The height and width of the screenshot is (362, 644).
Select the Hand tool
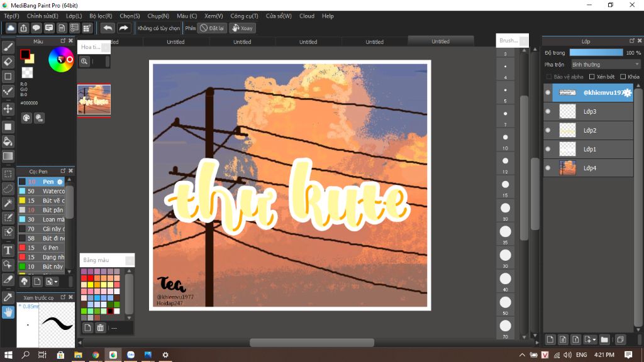8,312
